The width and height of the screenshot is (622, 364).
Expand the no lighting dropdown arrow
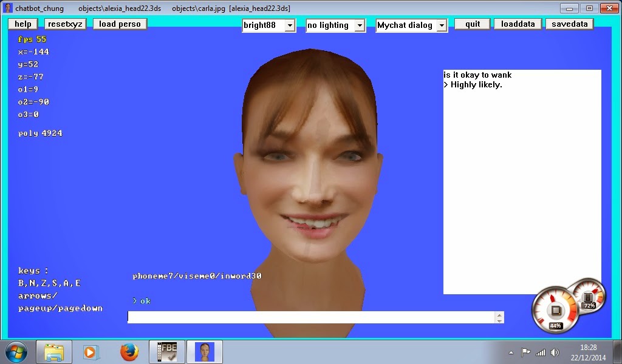point(360,25)
